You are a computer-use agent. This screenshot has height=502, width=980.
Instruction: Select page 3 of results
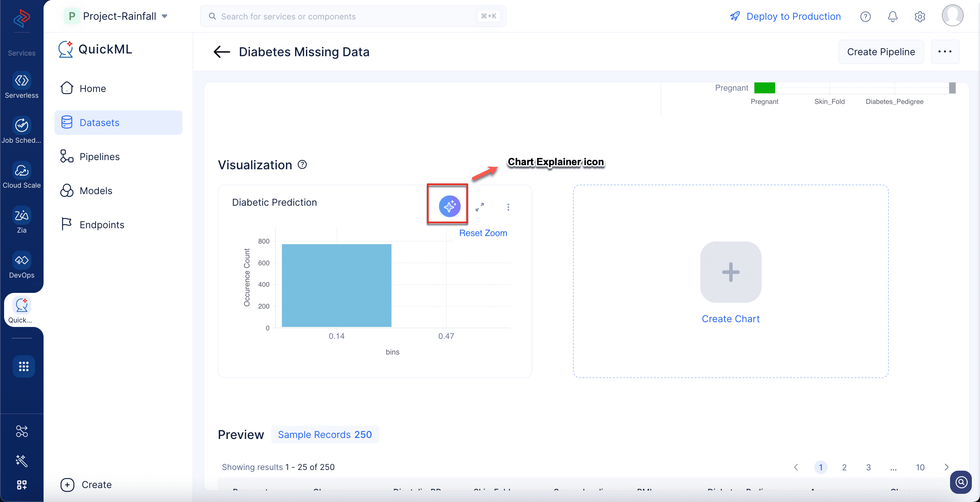868,467
